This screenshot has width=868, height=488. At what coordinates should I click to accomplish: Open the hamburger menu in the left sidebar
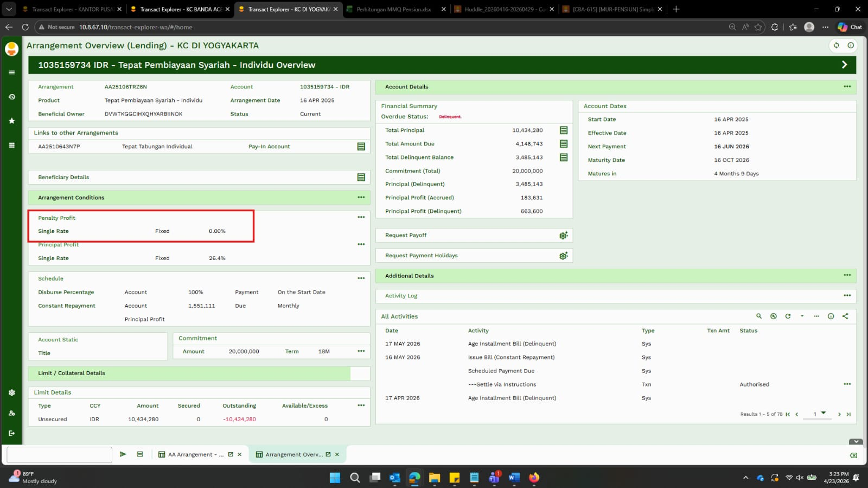point(11,72)
